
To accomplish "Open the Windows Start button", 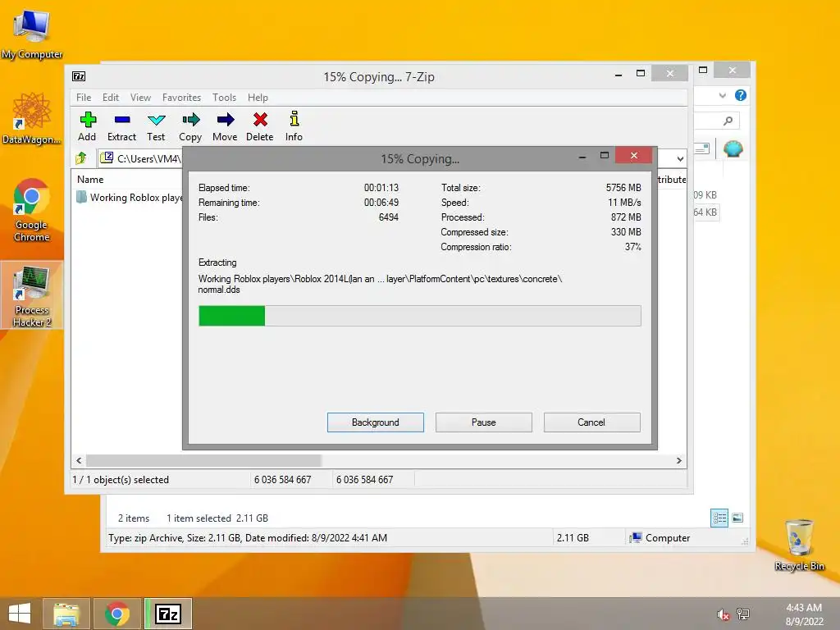I will tap(20, 614).
